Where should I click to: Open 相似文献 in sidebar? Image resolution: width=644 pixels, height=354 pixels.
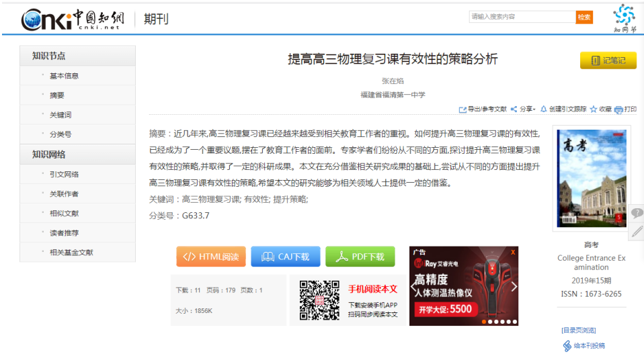[x=64, y=214]
